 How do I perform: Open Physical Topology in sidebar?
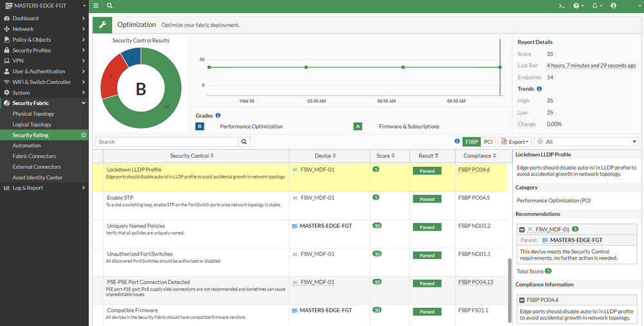pos(34,114)
